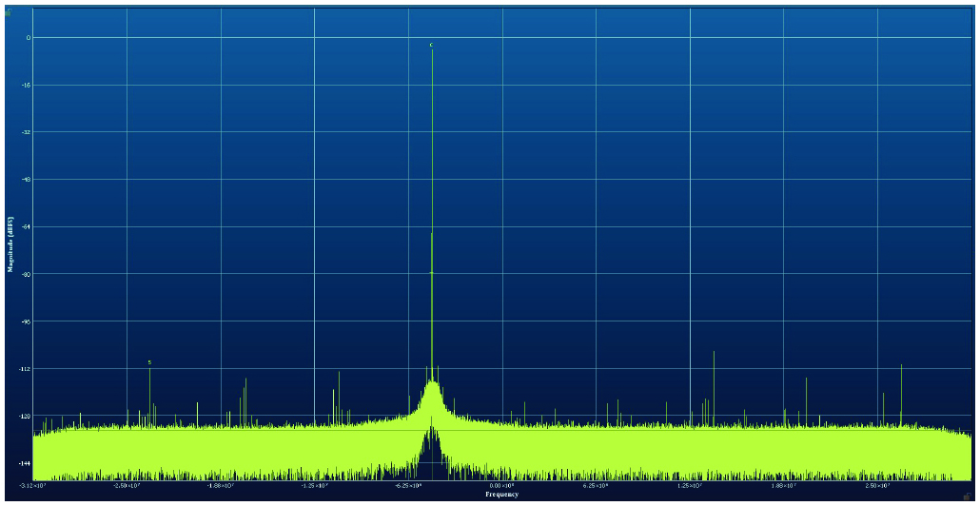Click the -3.12×10⁷ frequency tick label

tap(34, 485)
